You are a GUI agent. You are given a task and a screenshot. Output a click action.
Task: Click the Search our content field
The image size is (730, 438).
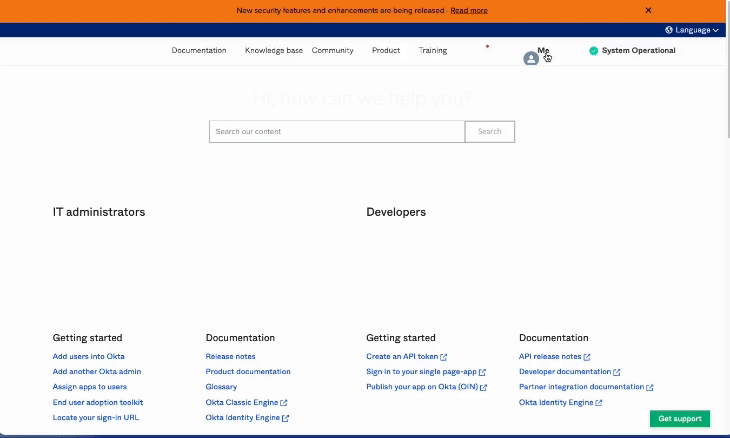(x=337, y=131)
